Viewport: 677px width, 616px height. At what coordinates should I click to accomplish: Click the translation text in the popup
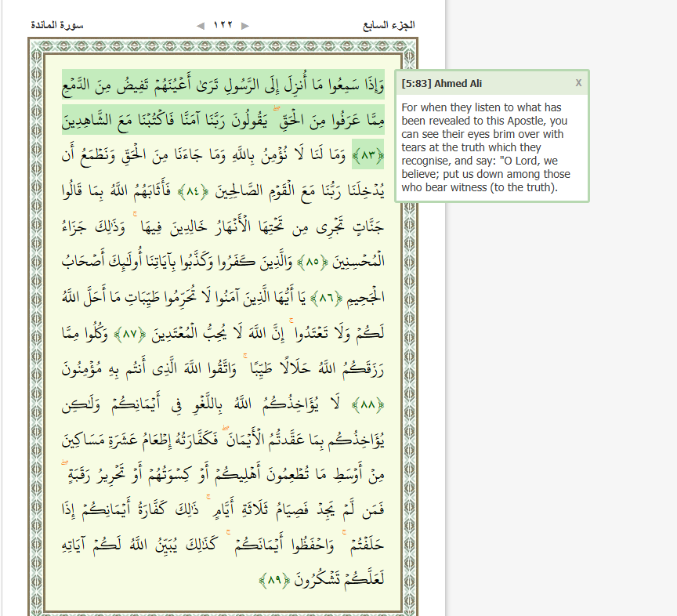(486, 147)
